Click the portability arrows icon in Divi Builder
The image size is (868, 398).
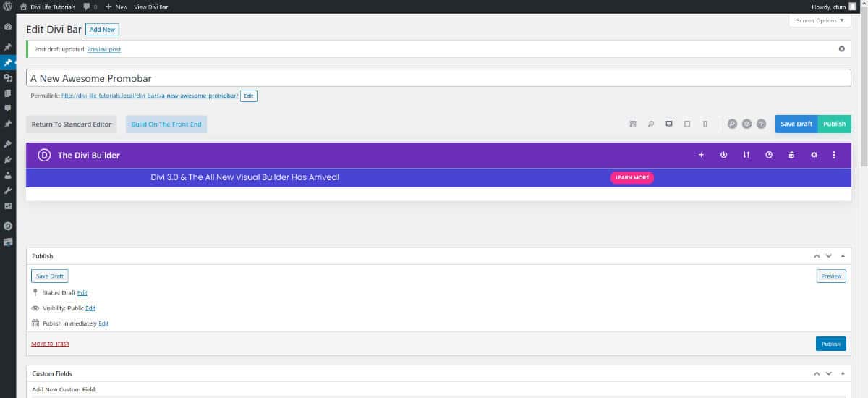coord(746,155)
